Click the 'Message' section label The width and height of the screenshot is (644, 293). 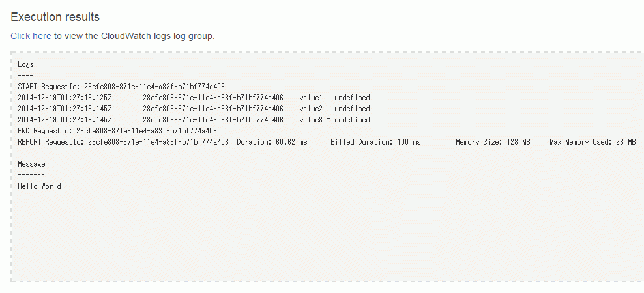(31, 164)
